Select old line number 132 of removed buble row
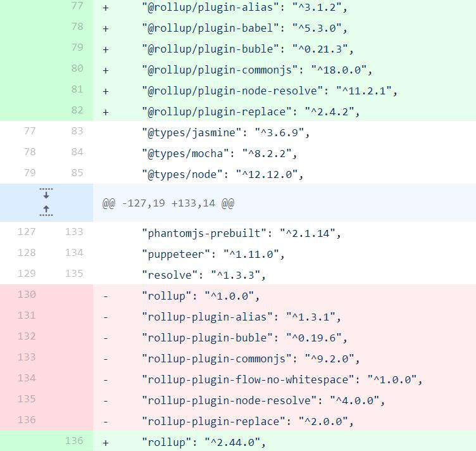476x451 pixels. pyautogui.click(x=27, y=336)
